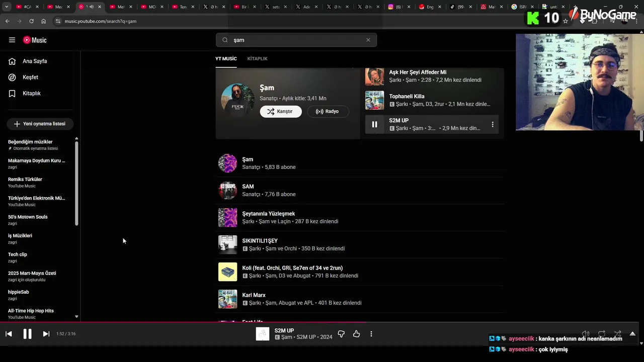
Task: View site information icon in address bar
Action: (x=57, y=21)
